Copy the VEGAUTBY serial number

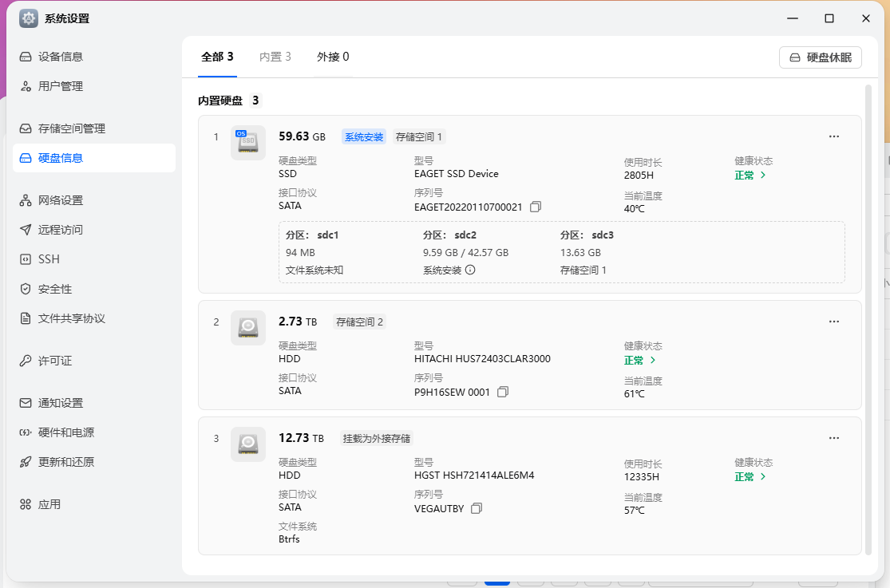click(x=477, y=508)
